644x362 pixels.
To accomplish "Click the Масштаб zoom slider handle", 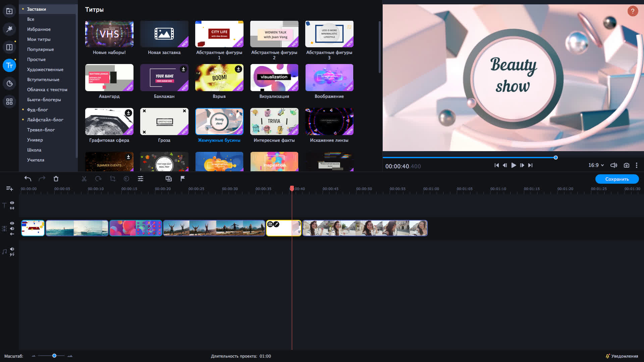I will [54, 356].
